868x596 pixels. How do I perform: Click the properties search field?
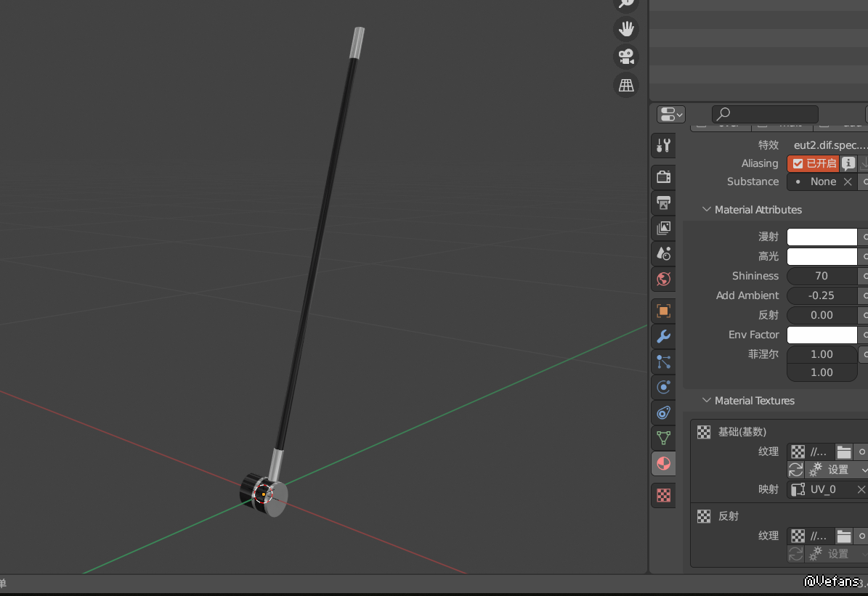[765, 115]
